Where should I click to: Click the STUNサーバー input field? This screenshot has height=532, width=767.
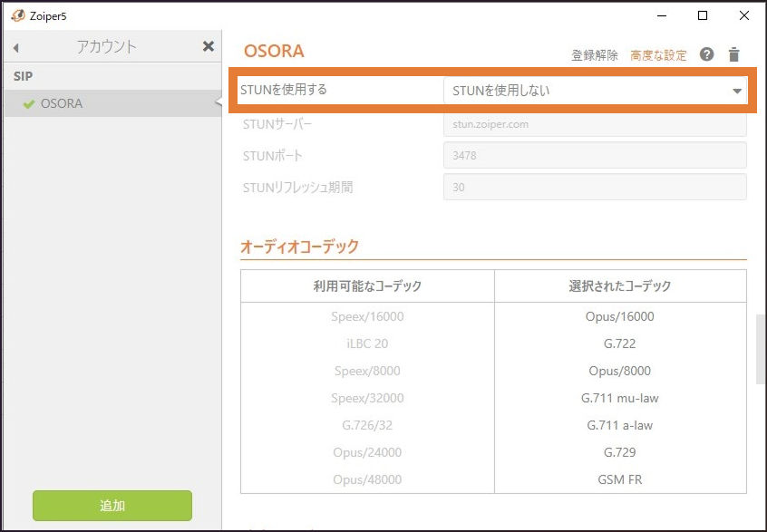click(x=594, y=125)
